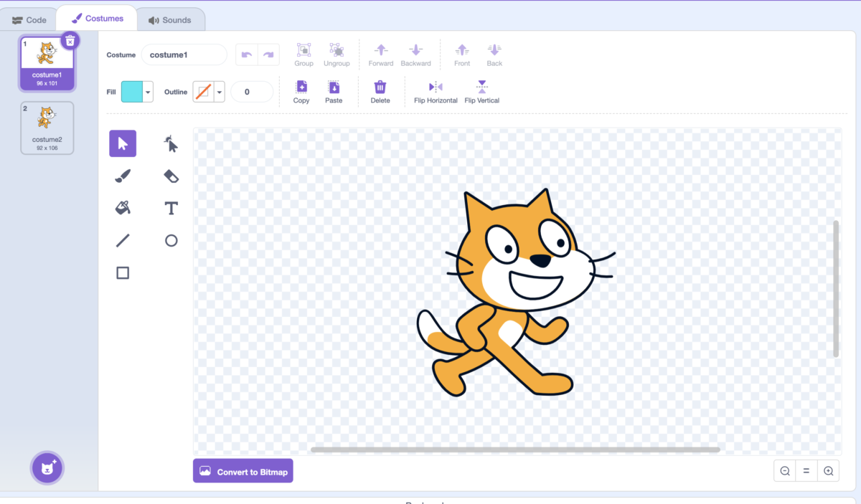
Task: Choose the Circle shape tool
Action: coord(171,240)
